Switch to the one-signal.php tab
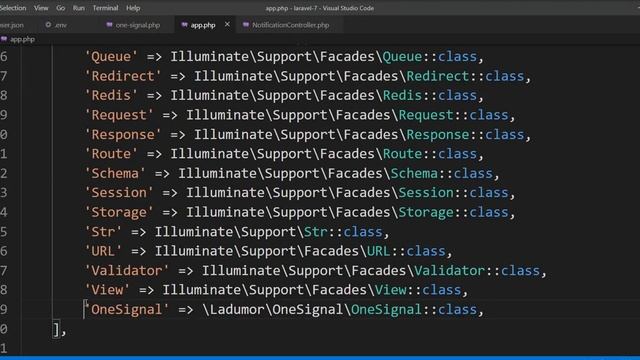Image resolution: width=640 pixels, height=360 pixels. coord(138,25)
